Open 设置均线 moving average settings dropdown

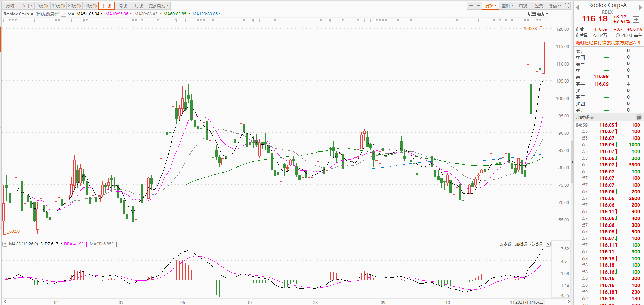pos(538,14)
